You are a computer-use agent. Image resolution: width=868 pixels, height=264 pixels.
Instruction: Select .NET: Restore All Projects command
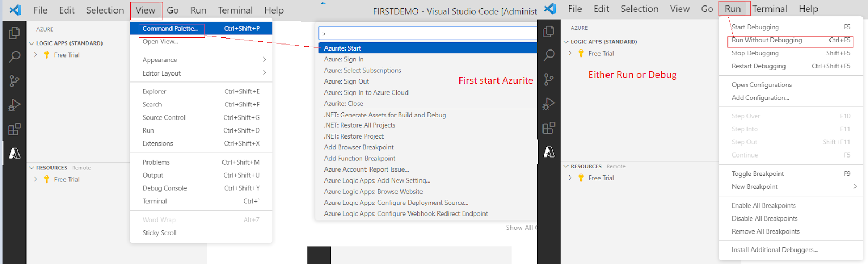(427, 125)
